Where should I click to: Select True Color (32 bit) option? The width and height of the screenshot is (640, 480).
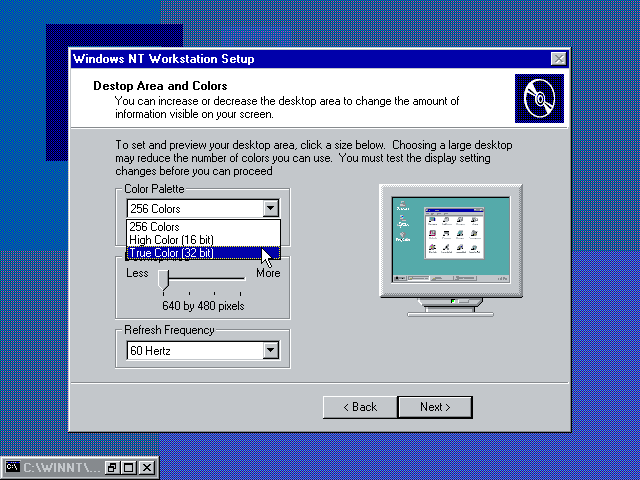pyautogui.click(x=203, y=253)
